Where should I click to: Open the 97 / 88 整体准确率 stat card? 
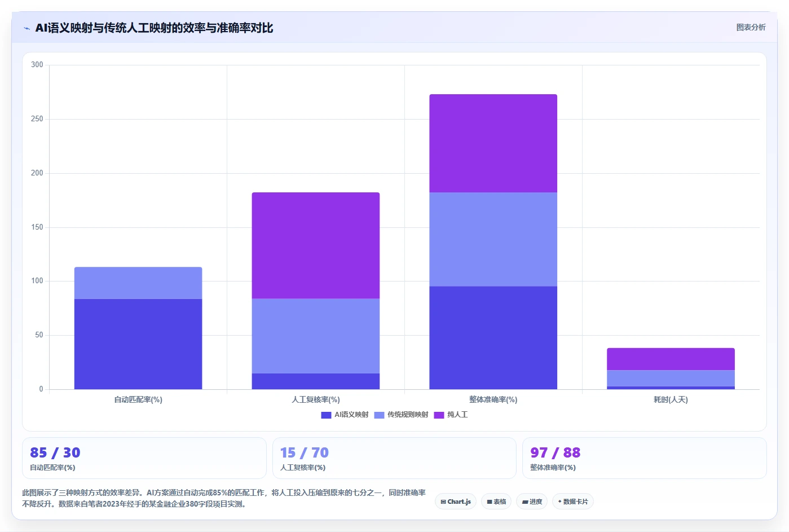tap(645, 458)
